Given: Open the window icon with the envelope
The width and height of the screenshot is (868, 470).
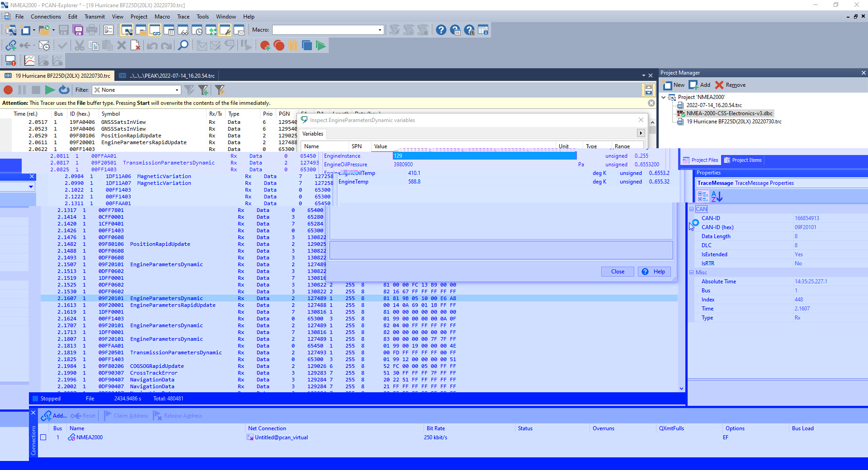Looking at the screenshot, I should [239, 30].
